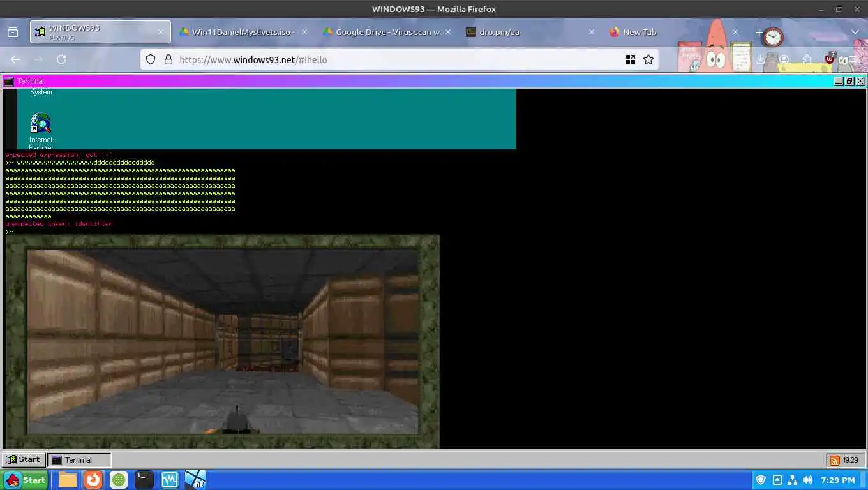Reload the current page
Screen dimensions: 868x490
click(61, 59)
